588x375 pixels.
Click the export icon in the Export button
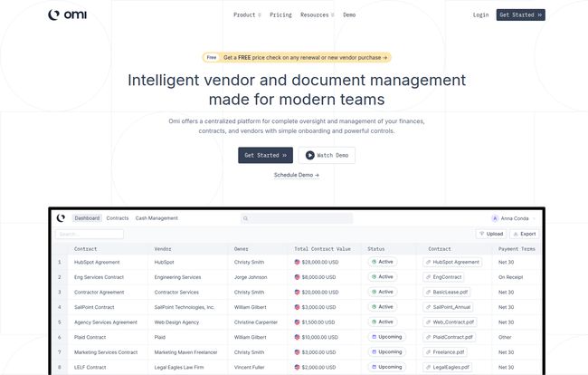pos(516,234)
